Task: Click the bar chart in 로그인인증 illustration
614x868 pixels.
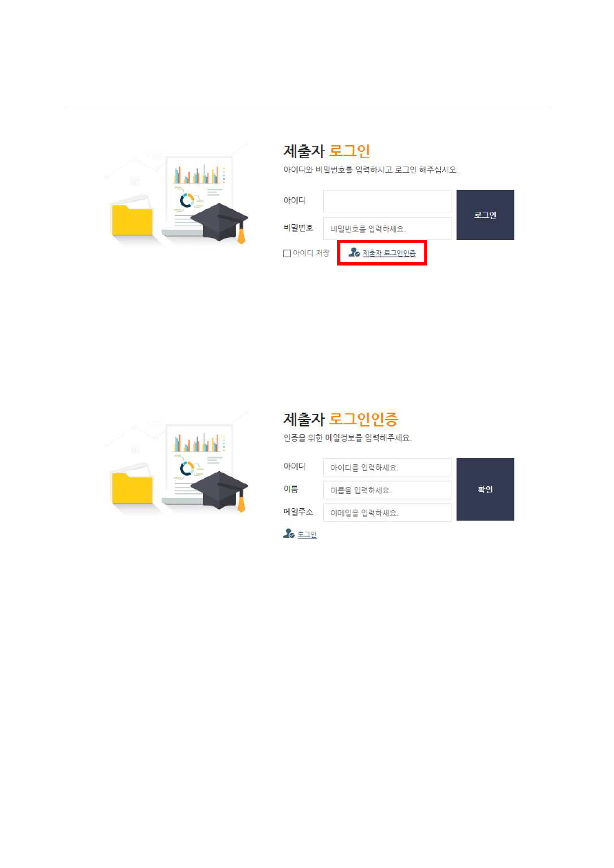Action: (x=197, y=442)
